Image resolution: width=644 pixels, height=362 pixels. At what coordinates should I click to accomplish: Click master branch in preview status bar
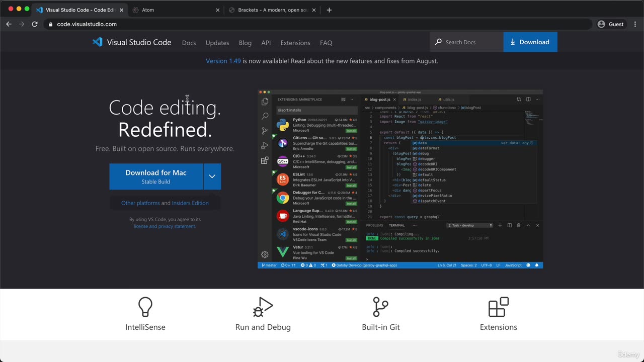pos(269,265)
